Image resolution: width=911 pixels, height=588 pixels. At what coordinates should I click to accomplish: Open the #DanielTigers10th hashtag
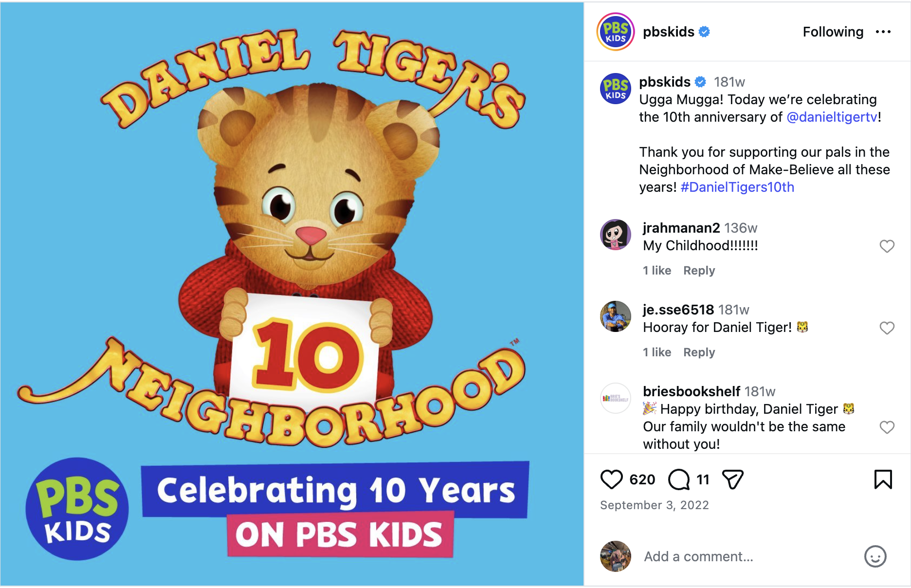coord(737,187)
